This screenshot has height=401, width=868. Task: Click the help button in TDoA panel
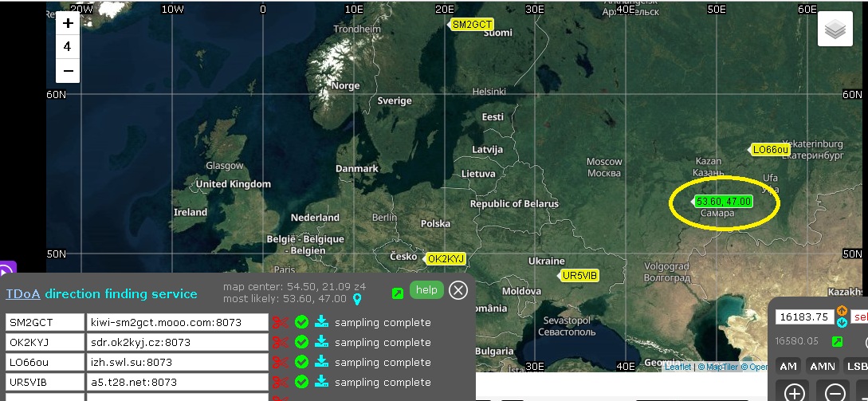coord(426,289)
